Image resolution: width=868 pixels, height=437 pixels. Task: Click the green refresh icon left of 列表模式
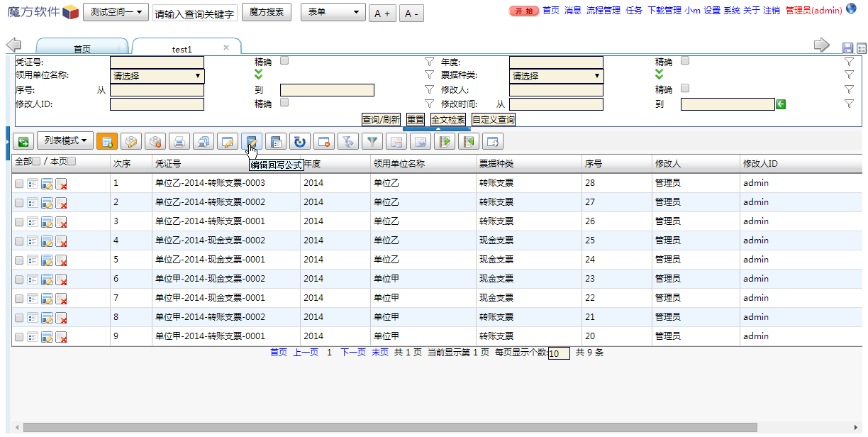click(x=23, y=141)
